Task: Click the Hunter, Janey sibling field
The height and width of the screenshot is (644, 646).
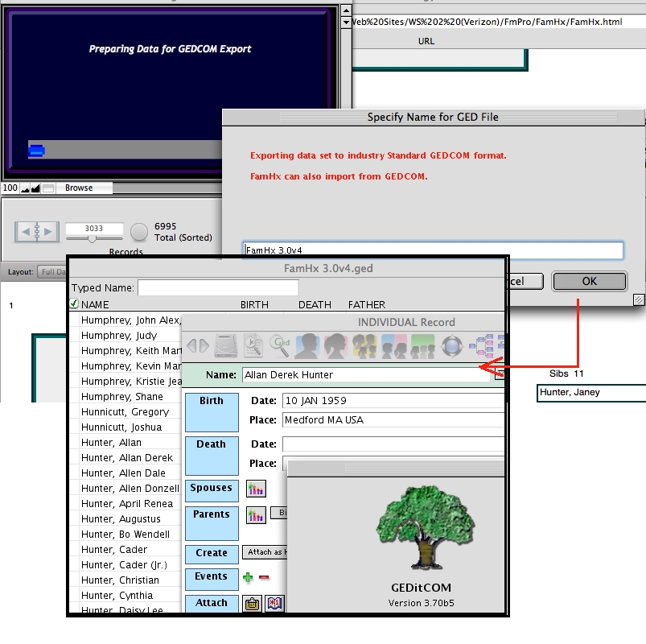Action: pos(591,393)
